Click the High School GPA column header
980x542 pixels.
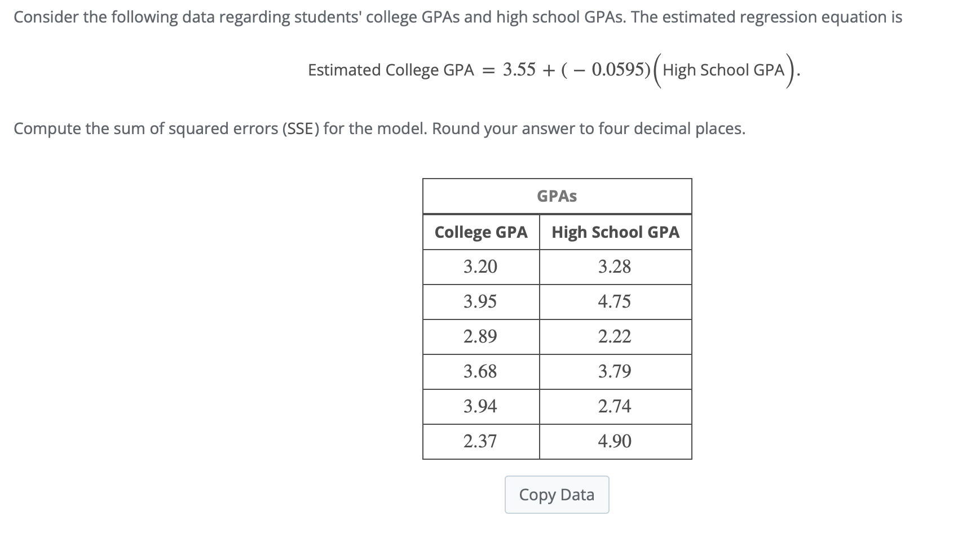(x=615, y=232)
